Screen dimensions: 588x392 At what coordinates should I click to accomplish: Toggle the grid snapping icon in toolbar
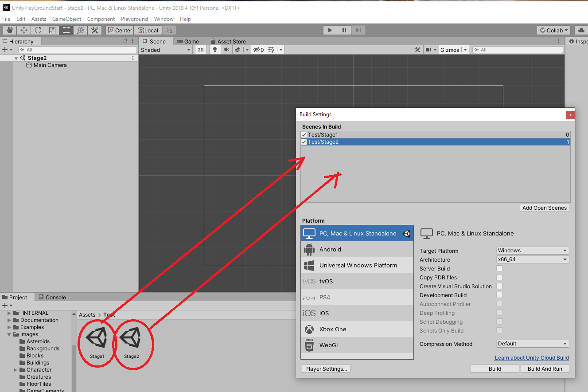(x=169, y=30)
